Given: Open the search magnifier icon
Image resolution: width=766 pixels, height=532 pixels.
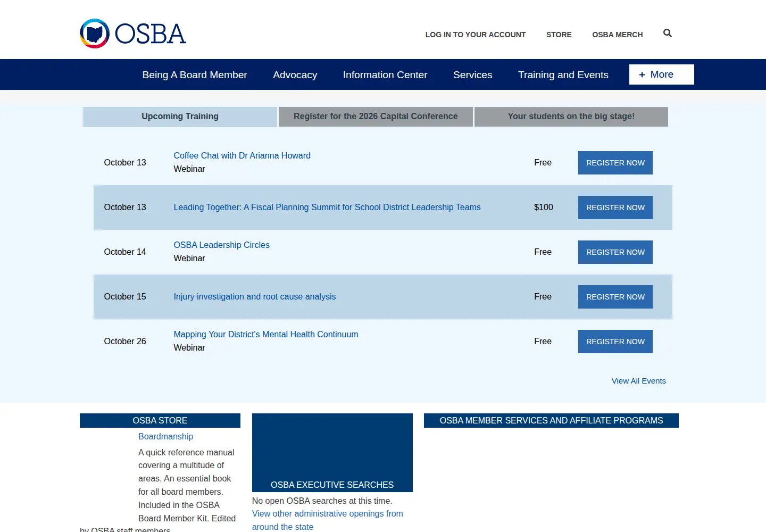Looking at the screenshot, I should click(x=668, y=33).
